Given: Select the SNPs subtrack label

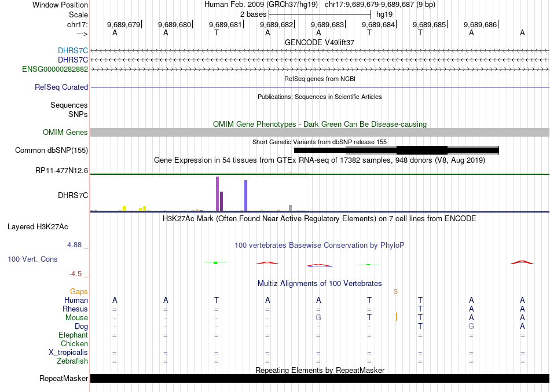Looking at the screenshot, I should 78,115.
